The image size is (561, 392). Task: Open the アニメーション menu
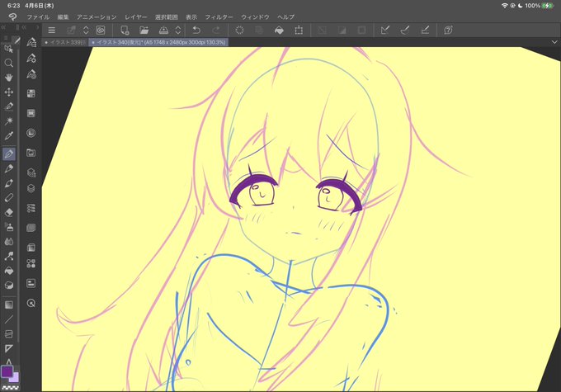point(97,17)
